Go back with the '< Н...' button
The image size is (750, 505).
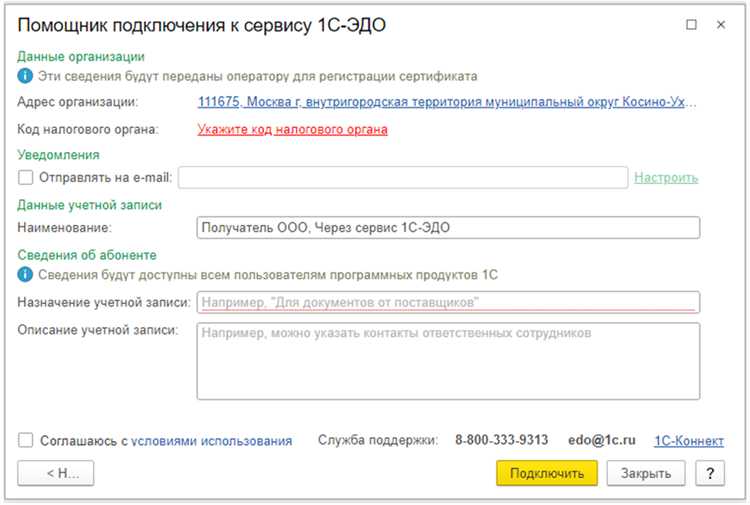(x=55, y=473)
